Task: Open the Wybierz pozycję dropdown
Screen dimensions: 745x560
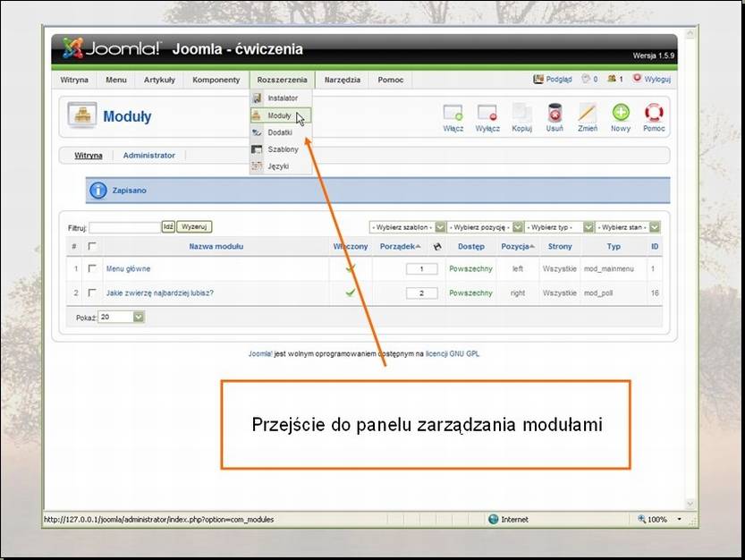Action: pos(485,227)
